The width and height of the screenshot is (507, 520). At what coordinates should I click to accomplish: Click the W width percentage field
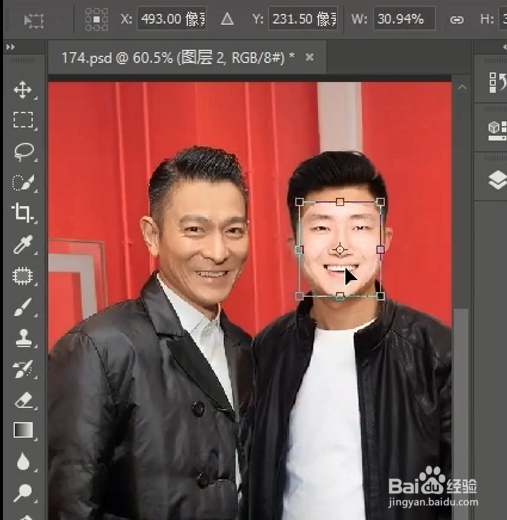coord(404,19)
